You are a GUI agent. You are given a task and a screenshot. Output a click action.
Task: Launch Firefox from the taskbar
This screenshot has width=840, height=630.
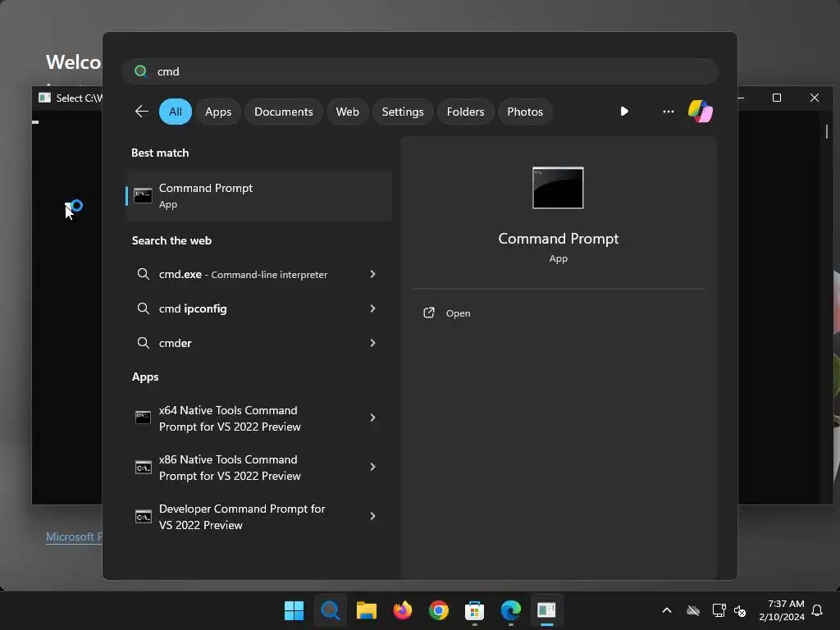click(x=402, y=610)
